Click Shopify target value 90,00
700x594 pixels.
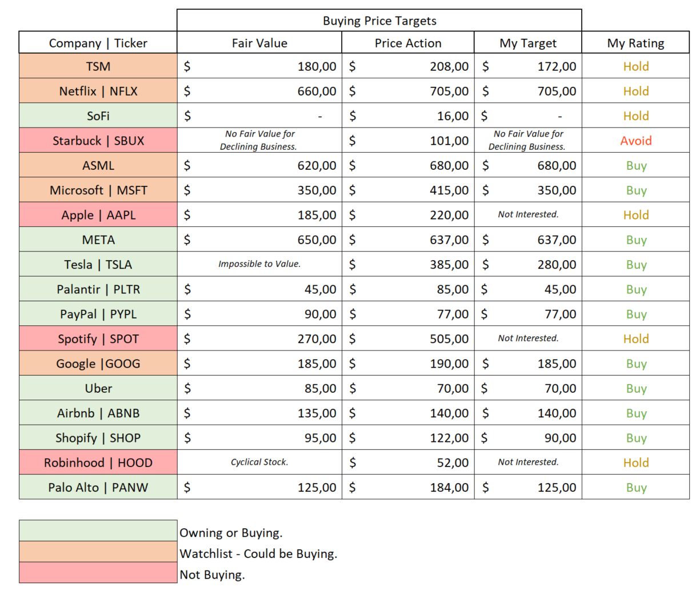528,438
